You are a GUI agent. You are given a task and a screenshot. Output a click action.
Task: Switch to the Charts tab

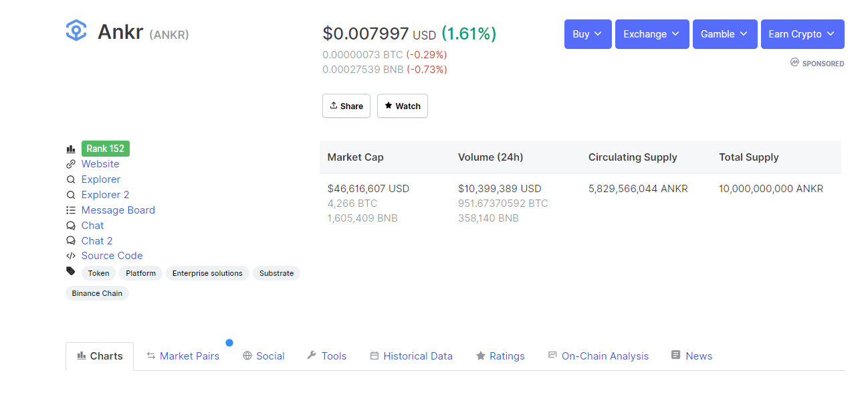(100, 356)
